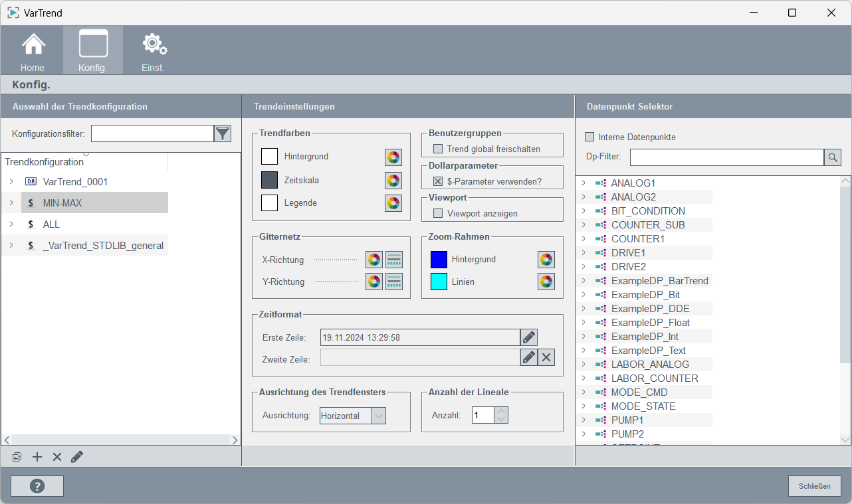Click the Erste Zeile date field
The image size is (852, 504).
click(x=420, y=337)
